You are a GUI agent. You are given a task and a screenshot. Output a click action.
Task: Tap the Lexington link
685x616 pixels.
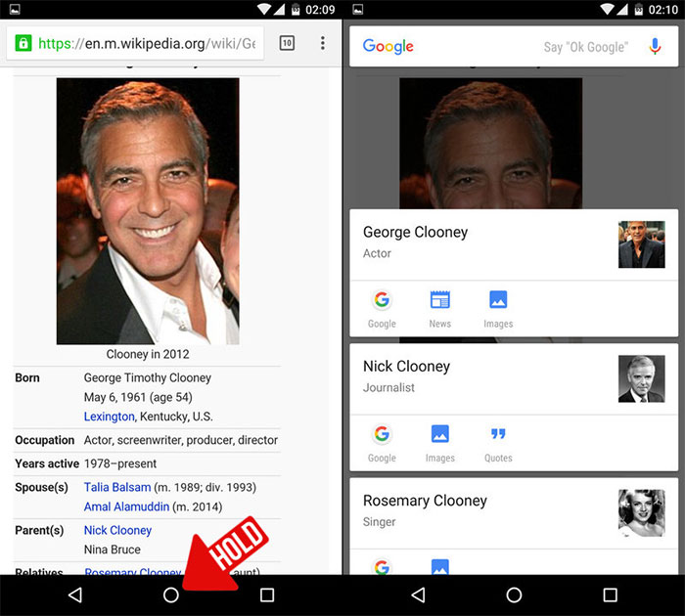109,417
